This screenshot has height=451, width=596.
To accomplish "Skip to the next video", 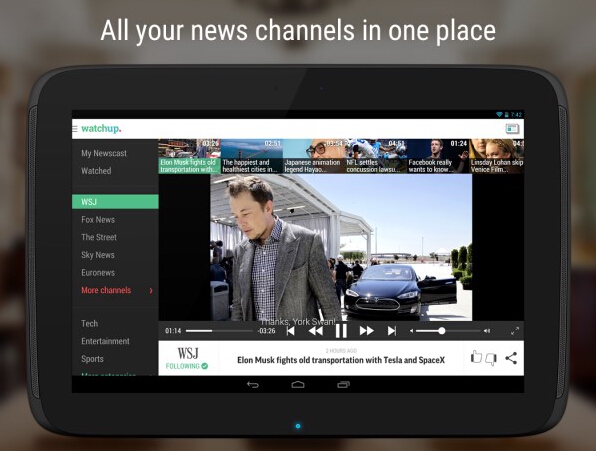I will (392, 331).
